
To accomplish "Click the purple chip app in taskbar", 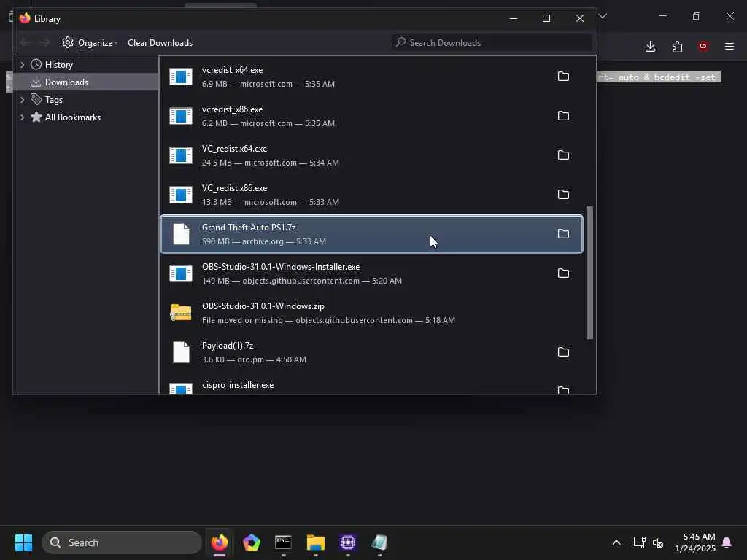I will 348,542.
